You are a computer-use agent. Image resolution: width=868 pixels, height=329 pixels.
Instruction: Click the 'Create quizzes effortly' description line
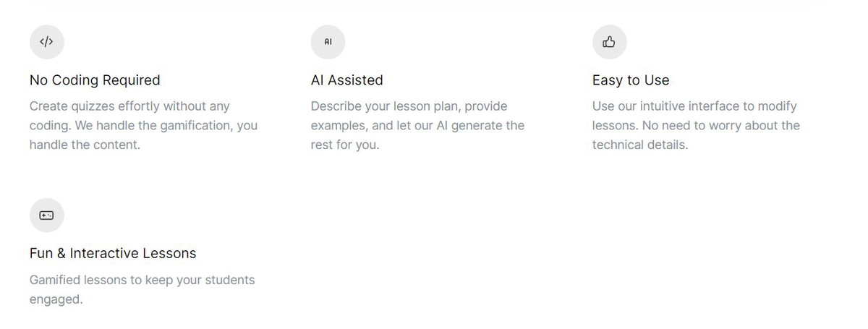tap(129, 106)
